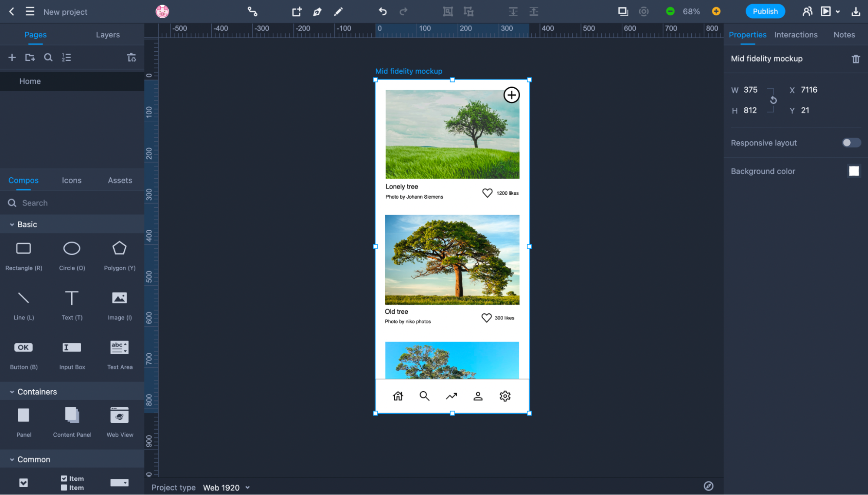Click the add new page plus icon
868x495 pixels.
tap(12, 57)
